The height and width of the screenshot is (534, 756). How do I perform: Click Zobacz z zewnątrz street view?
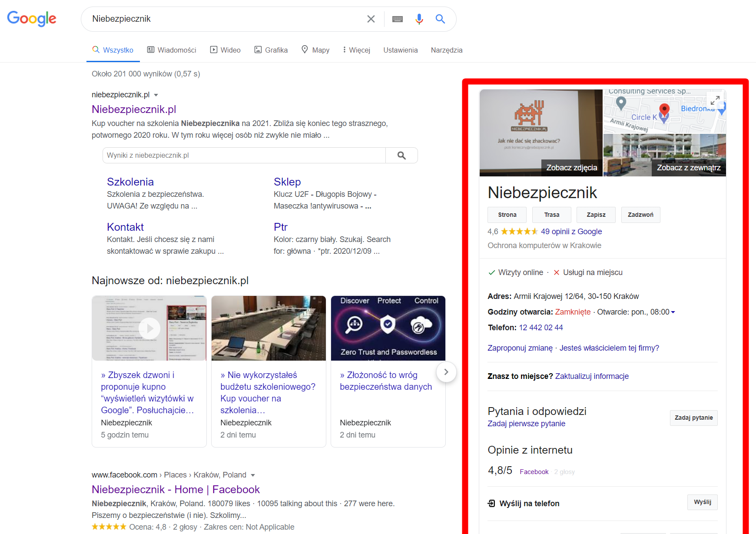[x=689, y=168]
